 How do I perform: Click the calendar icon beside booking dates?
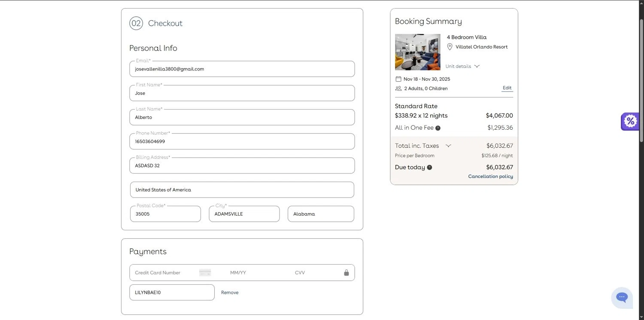[398, 79]
